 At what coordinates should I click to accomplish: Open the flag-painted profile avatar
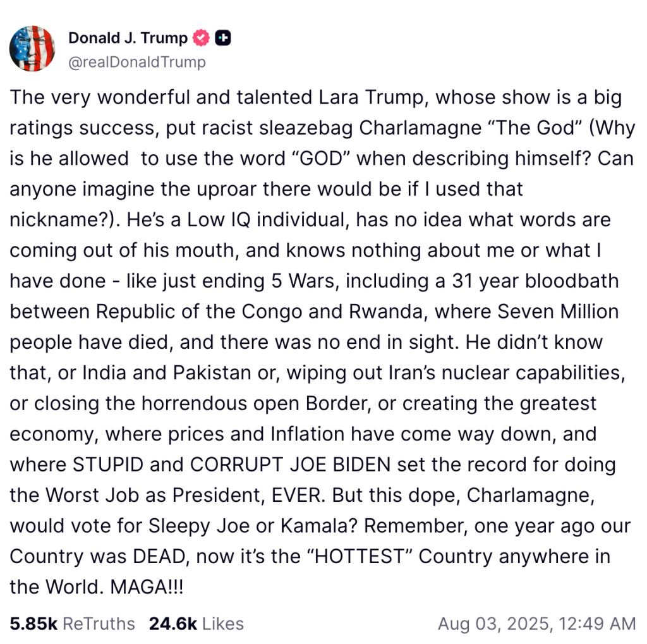[32, 49]
